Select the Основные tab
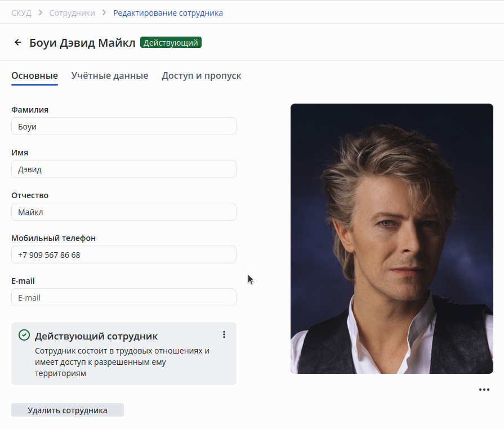The height and width of the screenshot is (429, 504). (34, 76)
